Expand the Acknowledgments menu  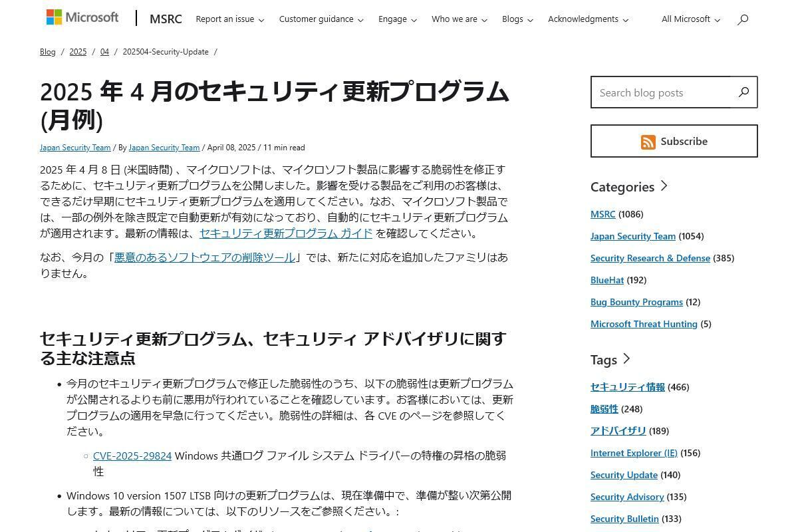(x=588, y=19)
